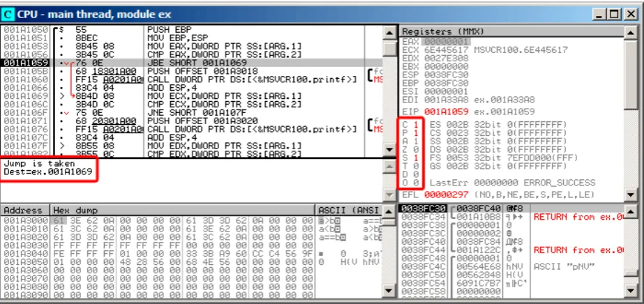Click the ECX register value 6E445617
The image size is (644, 304).
446,50
